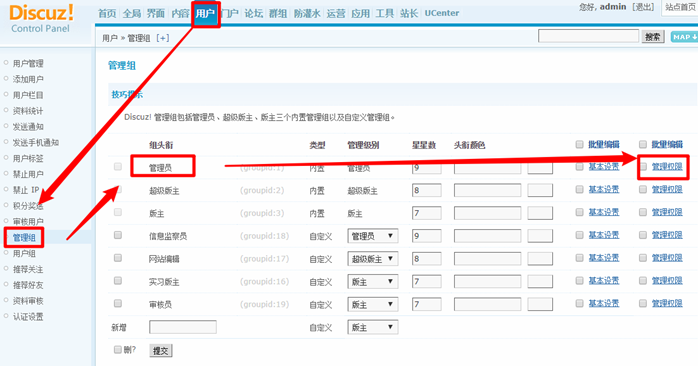The height and width of the screenshot is (367, 699).
Task: Open the 站长 top menu
Action: pos(409,13)
